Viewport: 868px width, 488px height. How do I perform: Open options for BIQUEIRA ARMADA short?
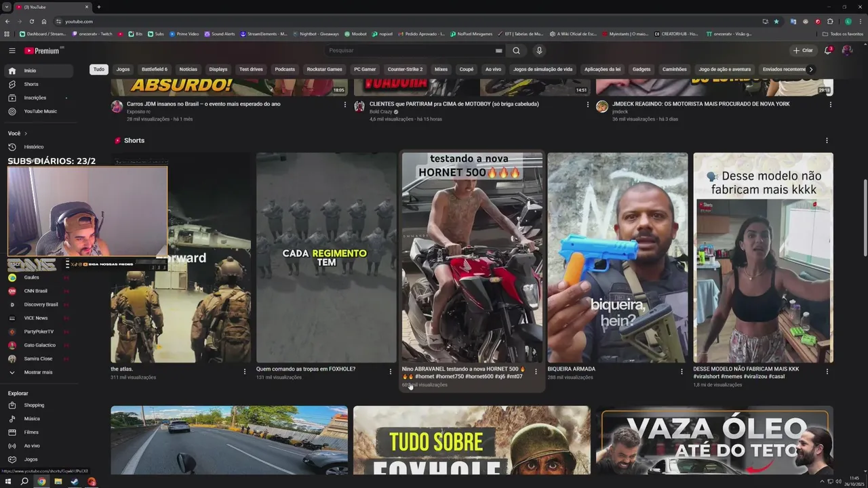click(x=682, y=371)
